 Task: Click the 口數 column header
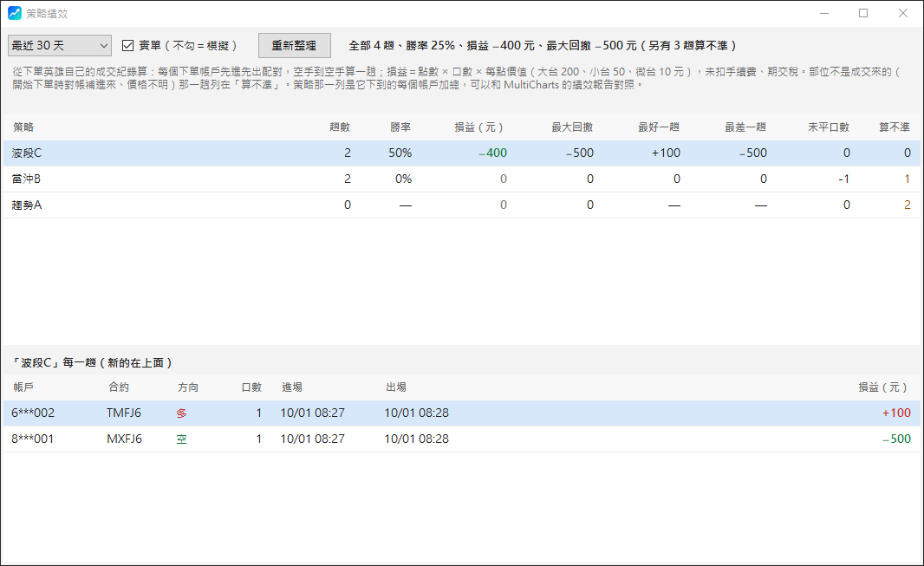pos(251,387)
